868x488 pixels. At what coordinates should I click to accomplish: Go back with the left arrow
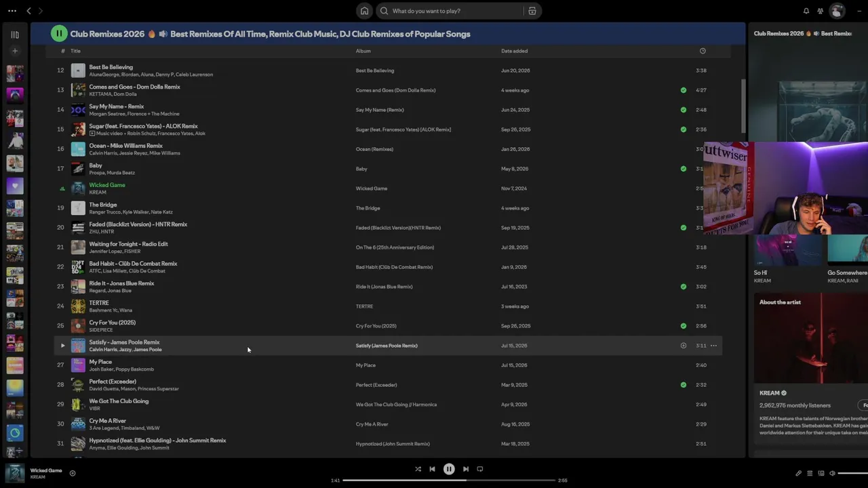[28, 11]
